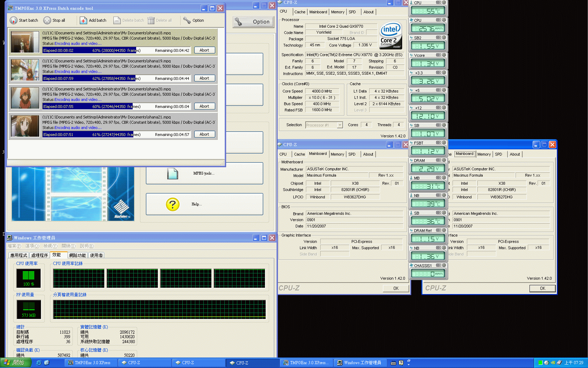Select the 使用者 tab in Task Manager
This screenshot has height=368, width=588.
click(x=97, y=255)
